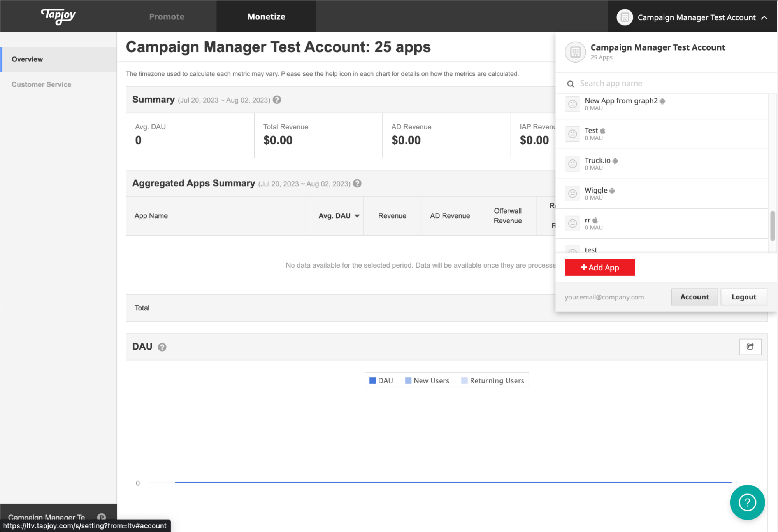
Task: Click the DAU chart export share icon
Action: click(x=750, y=346)
